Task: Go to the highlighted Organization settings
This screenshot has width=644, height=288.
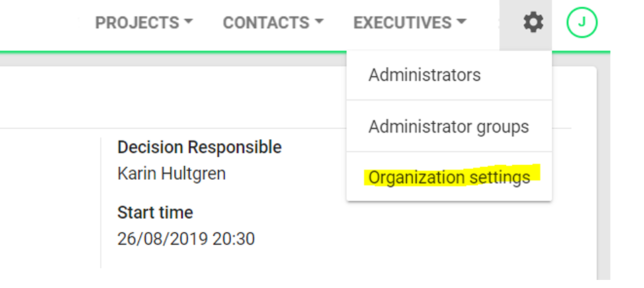Action: (x=449, y=177)
